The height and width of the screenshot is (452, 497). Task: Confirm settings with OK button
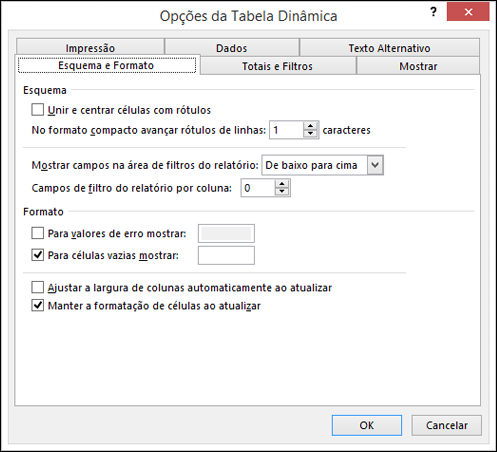tap(367, 425)
